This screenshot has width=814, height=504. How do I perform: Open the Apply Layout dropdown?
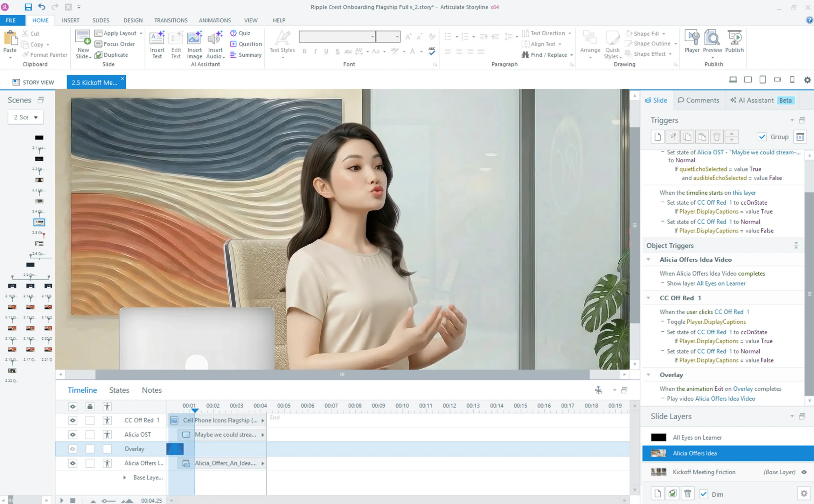141,33
